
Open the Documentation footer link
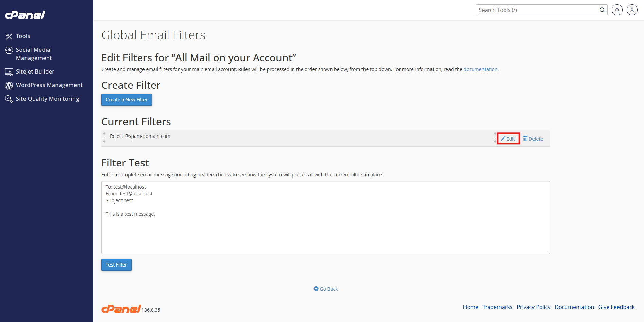[574, 307]
